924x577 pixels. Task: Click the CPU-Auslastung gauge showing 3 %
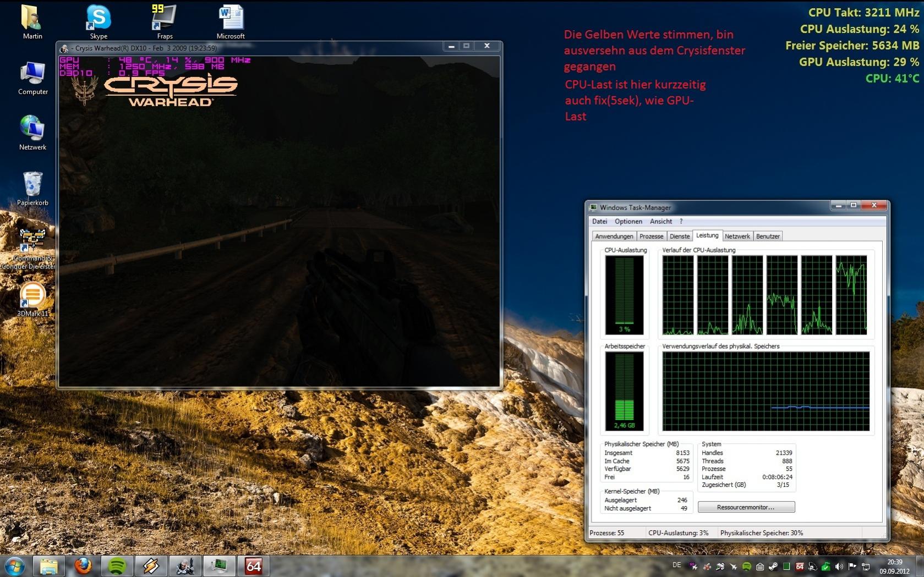click(x=624, y=295)
